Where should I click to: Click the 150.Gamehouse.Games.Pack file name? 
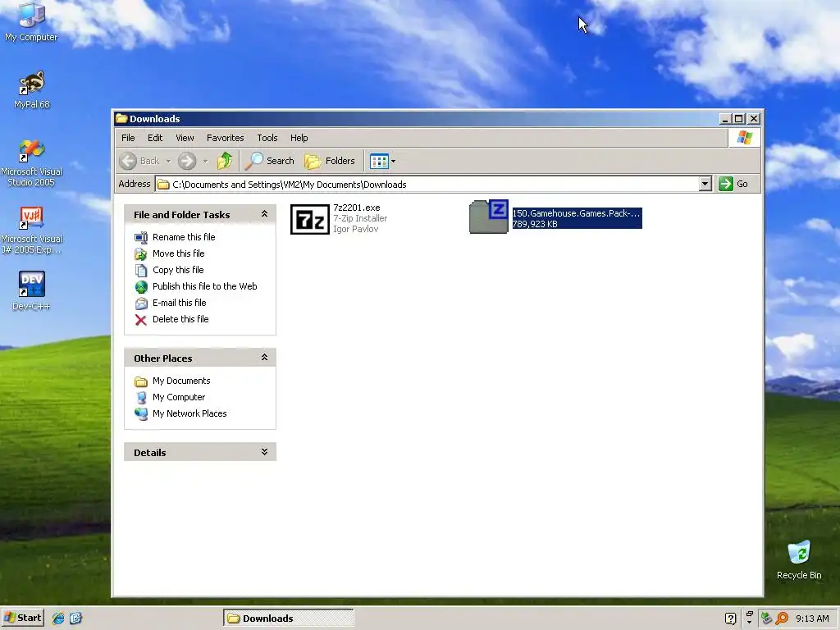click(577, 213)
